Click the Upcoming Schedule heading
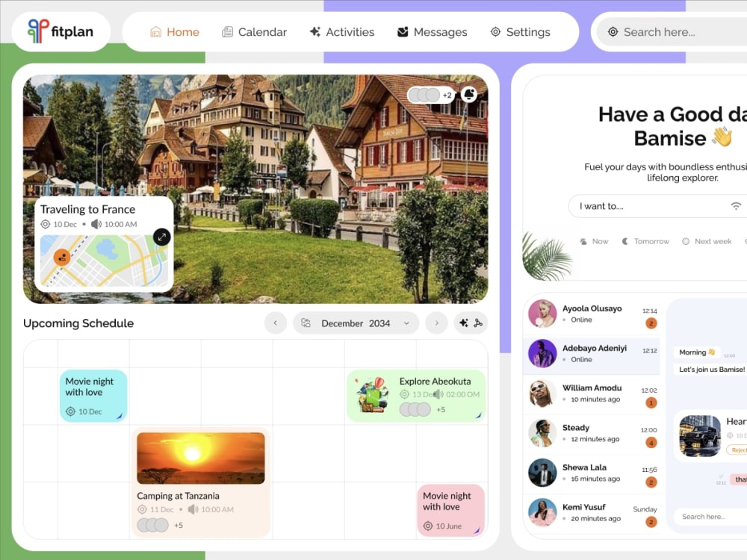Image resolution: width=747 pixels, height=560 pixels. (x=78, y=323)
